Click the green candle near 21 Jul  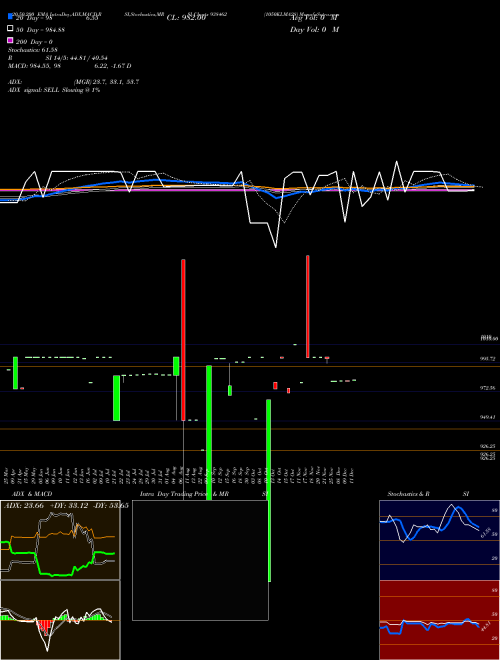[117, 398]
